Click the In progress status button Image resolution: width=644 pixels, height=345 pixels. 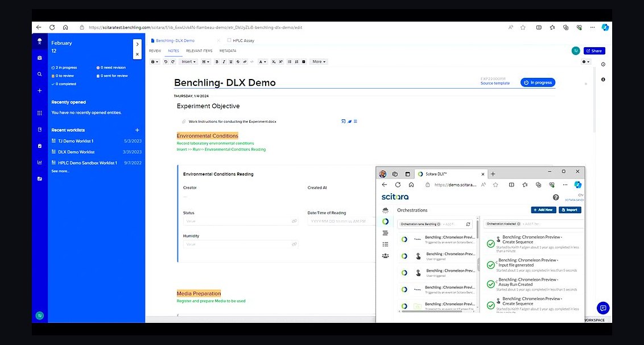[538, 82]
